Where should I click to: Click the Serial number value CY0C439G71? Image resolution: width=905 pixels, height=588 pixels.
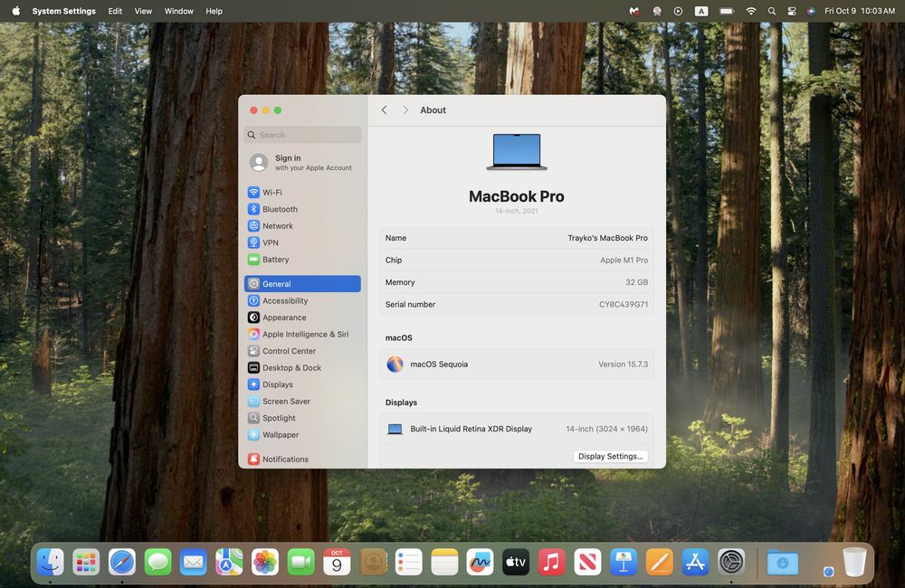624,304
